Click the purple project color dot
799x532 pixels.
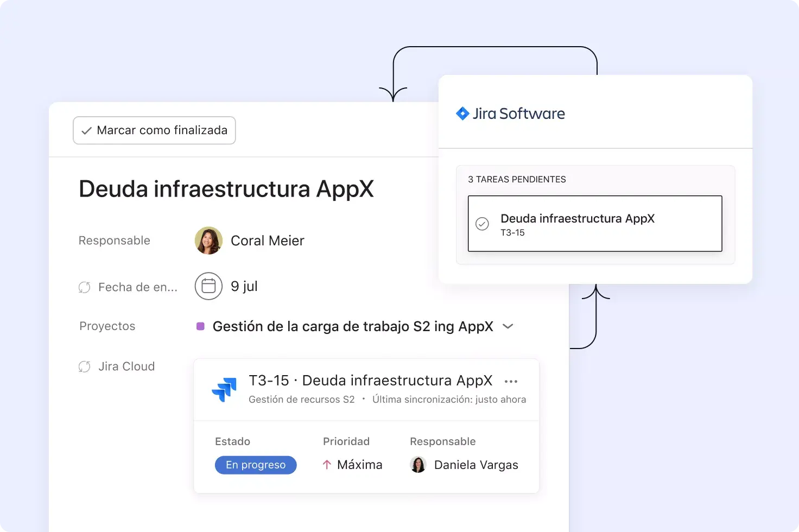tap(200, 326)
